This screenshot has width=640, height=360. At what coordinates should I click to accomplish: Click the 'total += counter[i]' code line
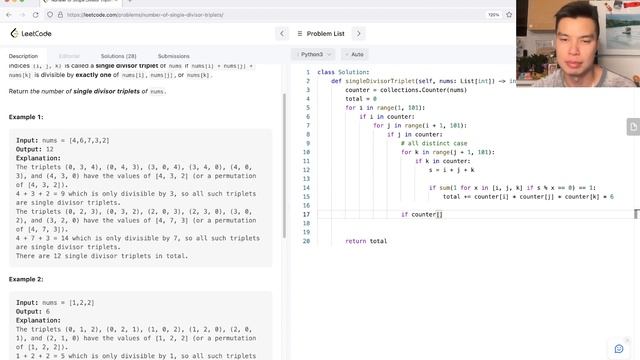coord(528,197)
